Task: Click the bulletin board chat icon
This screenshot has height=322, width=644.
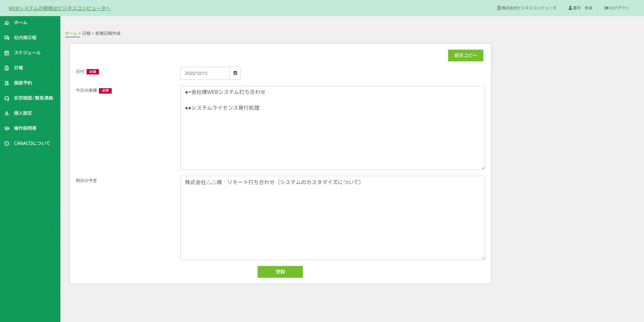Action: tap(7, 38)
